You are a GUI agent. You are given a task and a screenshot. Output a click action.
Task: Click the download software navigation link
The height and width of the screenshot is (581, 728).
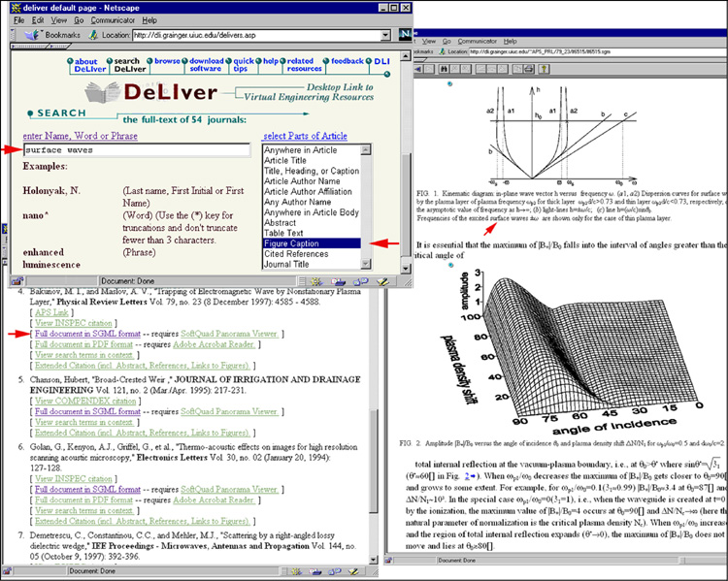206,65
